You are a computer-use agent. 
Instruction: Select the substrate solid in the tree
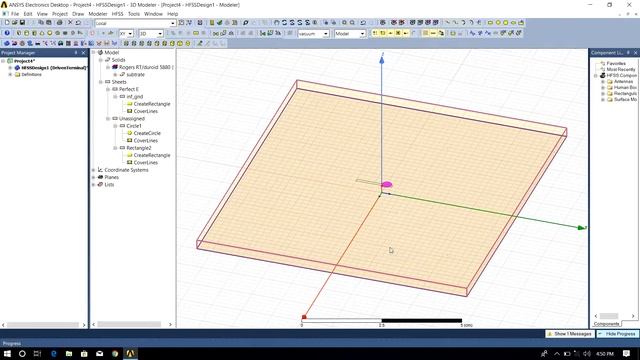click(135, 74)
